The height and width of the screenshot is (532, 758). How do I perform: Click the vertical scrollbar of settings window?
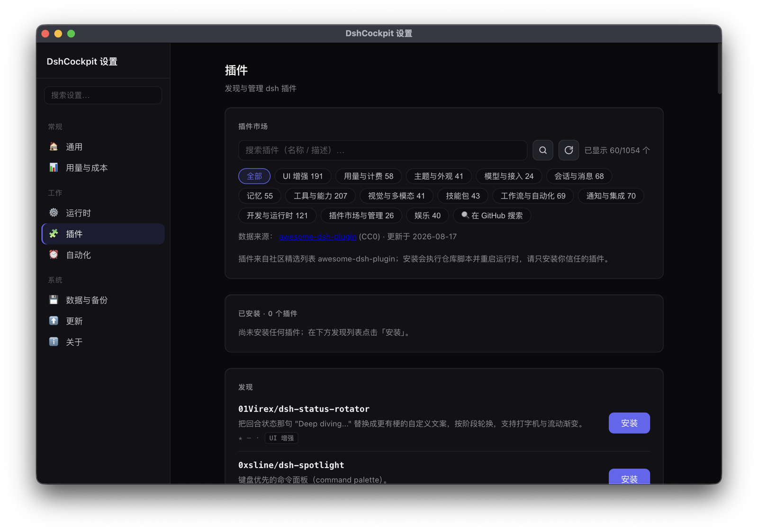point(719,69)
